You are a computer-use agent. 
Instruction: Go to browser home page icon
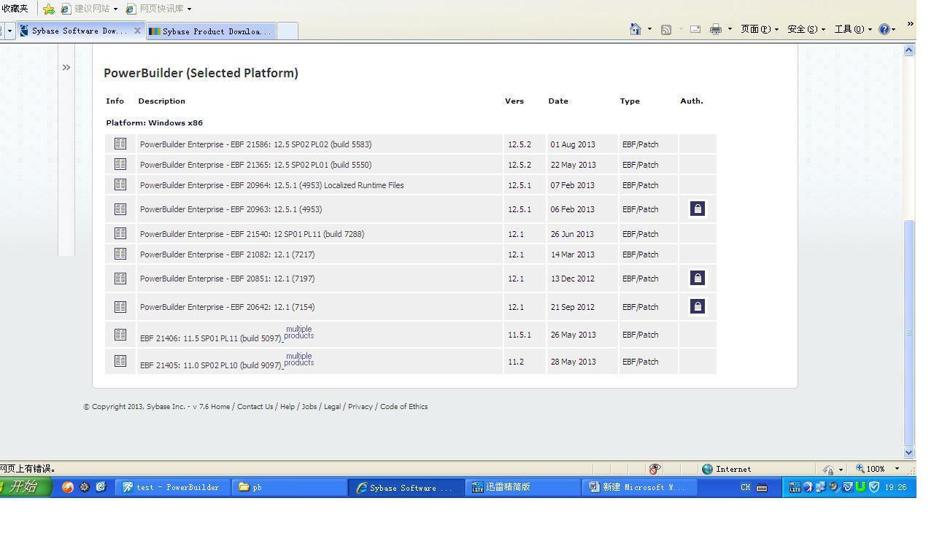[x=636, y=29]
